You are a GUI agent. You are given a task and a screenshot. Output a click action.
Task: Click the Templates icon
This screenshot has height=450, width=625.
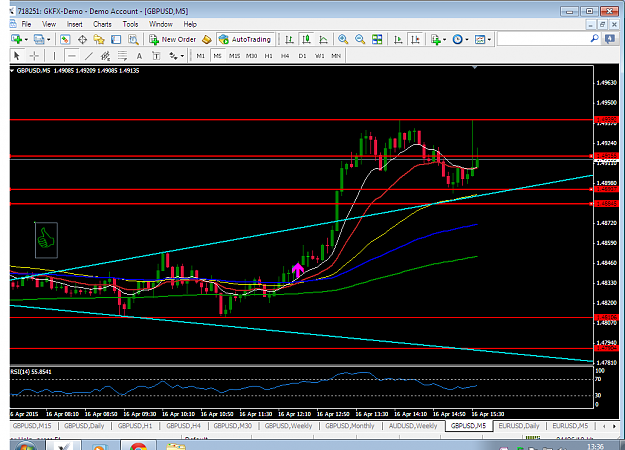point(480,39)
